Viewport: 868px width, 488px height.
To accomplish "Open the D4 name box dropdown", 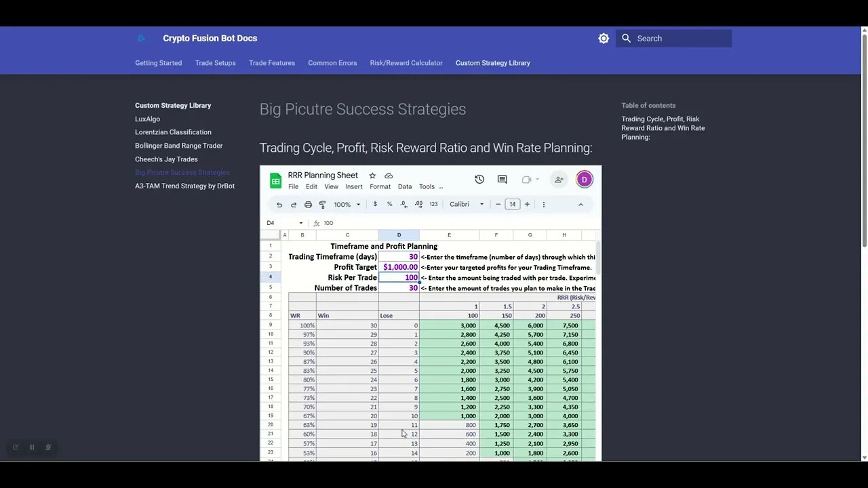I will point(301,223).
